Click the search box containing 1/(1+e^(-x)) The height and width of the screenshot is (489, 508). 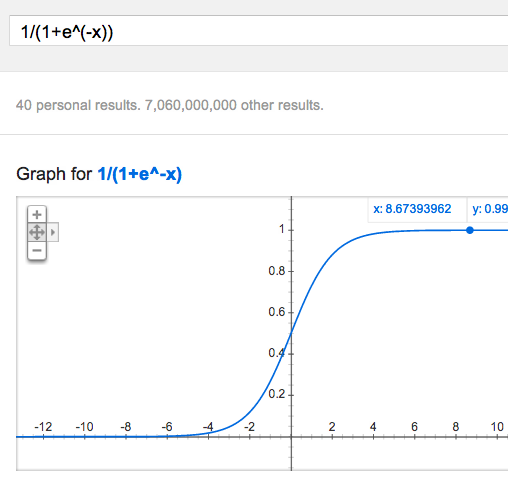click(x=259, y=31)
